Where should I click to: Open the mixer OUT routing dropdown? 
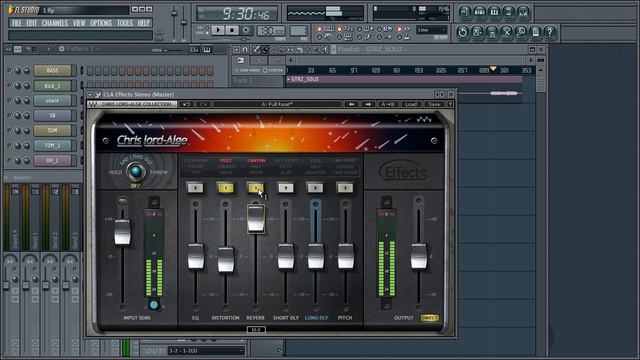206,351
